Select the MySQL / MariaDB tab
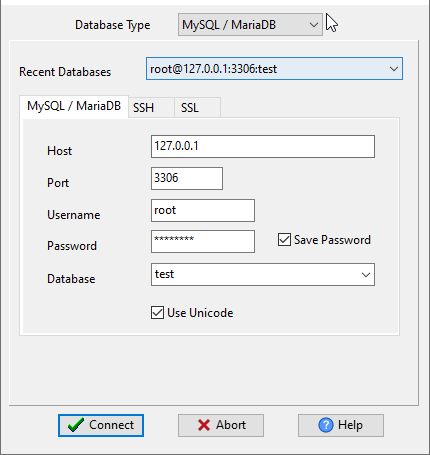Image resolution: width=430 pixels, height=455 pixels. (74, 106)
